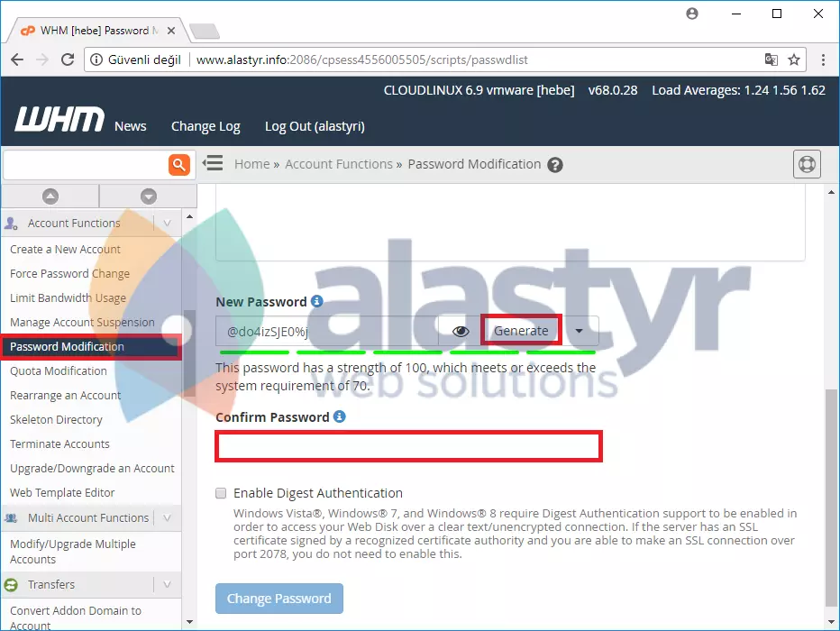The image size is (840, 631).
Task: Click the Generate password button
Action: pyautogui.click(x=521, y=331)
